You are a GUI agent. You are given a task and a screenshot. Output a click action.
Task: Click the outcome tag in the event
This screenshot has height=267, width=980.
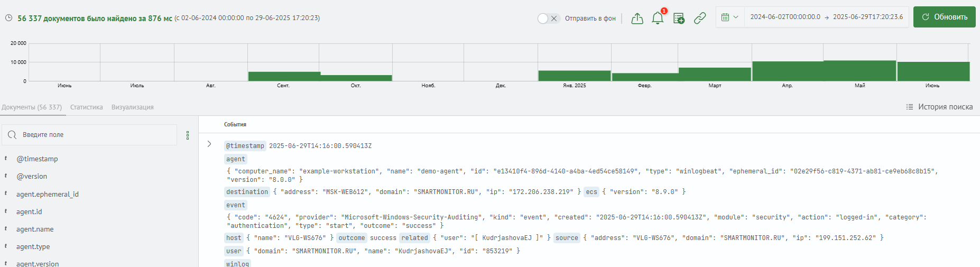coord(352,238)
